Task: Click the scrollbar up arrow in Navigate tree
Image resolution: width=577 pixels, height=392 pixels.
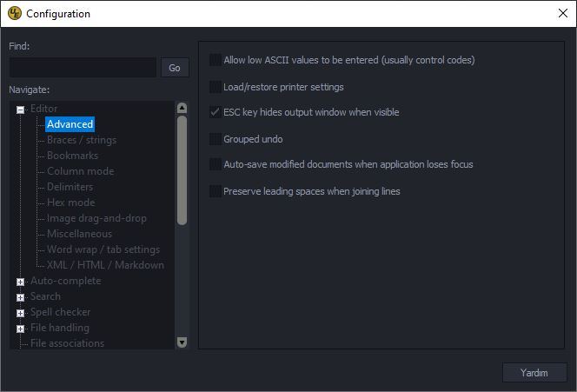Action: tap(182, 108)
